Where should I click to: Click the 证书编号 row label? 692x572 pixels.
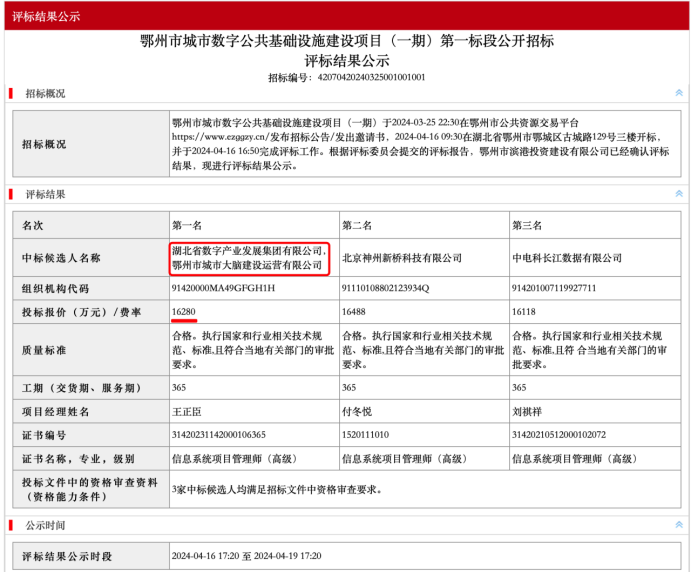click(44, 435)
